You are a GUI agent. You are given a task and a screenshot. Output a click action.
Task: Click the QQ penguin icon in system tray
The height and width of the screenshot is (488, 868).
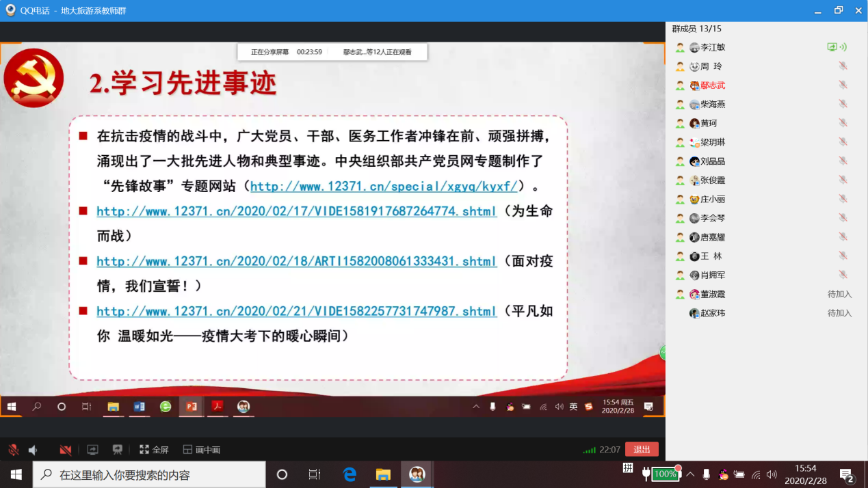tap(723, 474)
